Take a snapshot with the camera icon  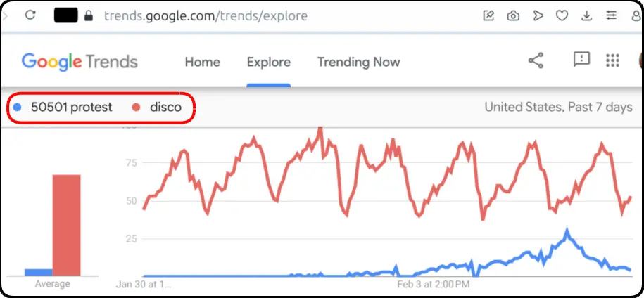click(513, 16)
